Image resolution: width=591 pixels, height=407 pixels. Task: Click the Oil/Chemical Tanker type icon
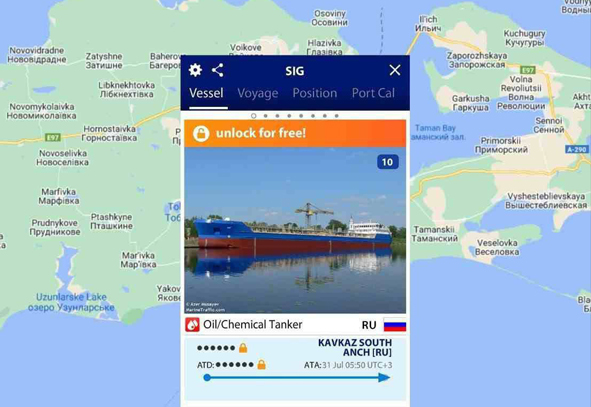click(192, 324)
